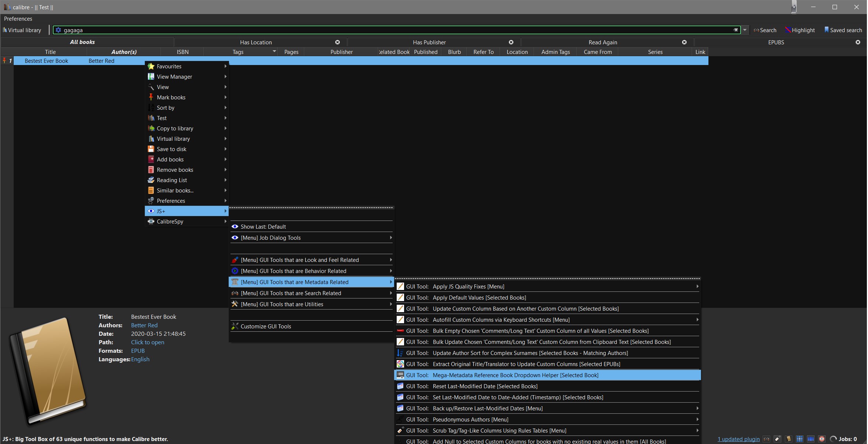Viewport: 868px width, 444px height.
Task: Click the Better Red author link
Action: (x=144, y=325)
